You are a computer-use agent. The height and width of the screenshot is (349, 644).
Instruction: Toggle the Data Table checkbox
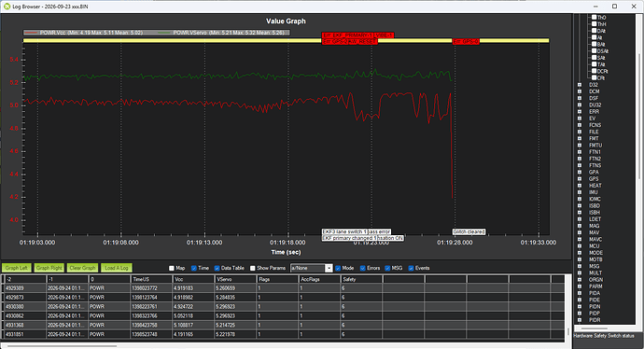tap(217, 268)
